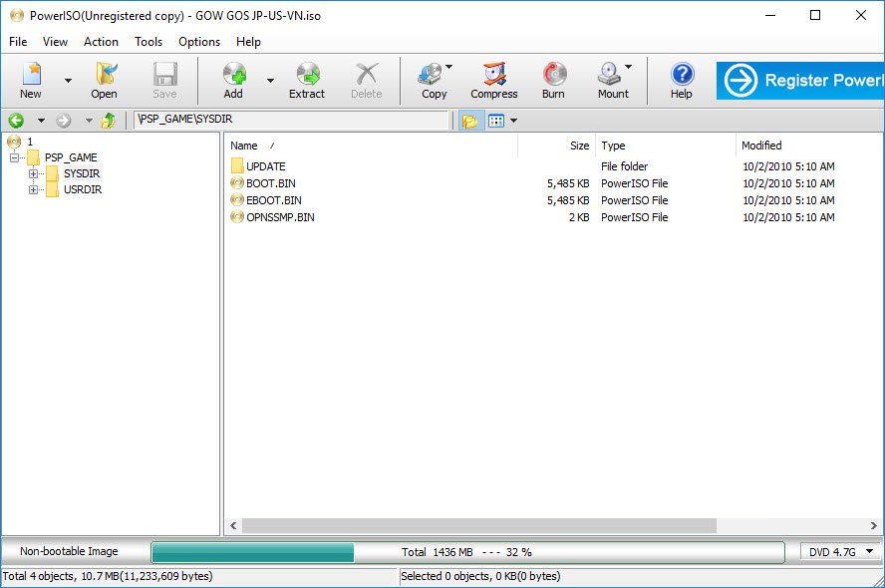Expand the SYSDIR tree node
Image resolution: width=885 pixels, height=588 pixels.
click(x=33, y=173)
